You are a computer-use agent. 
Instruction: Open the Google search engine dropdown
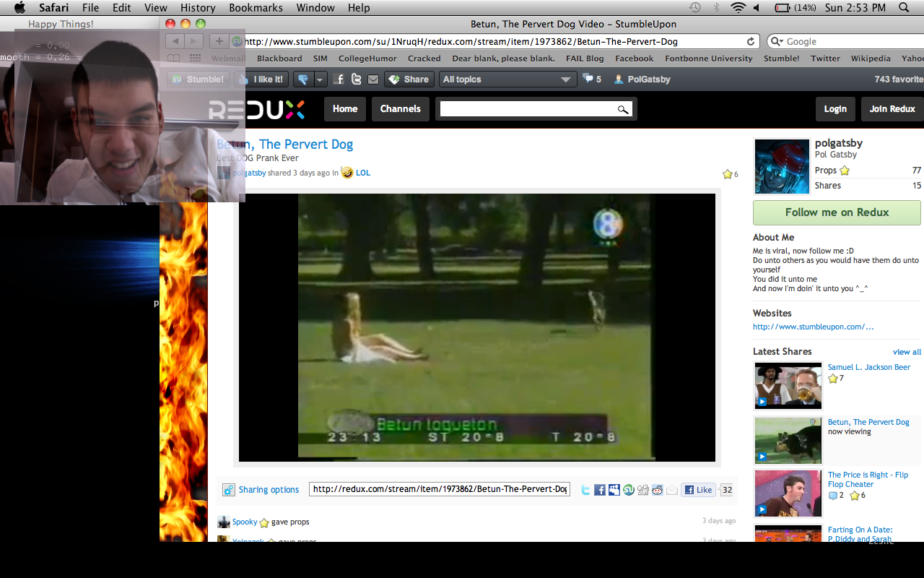[x=777, y=42]
